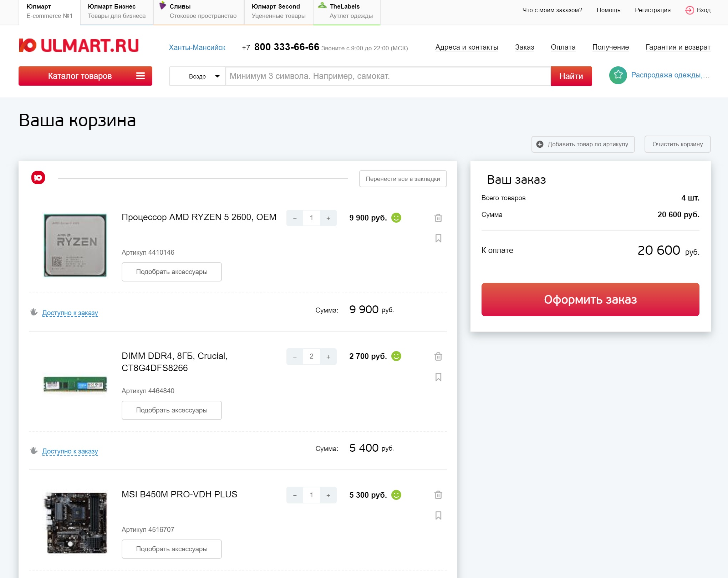The width and height of the screenshot is (728, 578).
Task: Click Найти search button
Action: click(x=571, y=76)
